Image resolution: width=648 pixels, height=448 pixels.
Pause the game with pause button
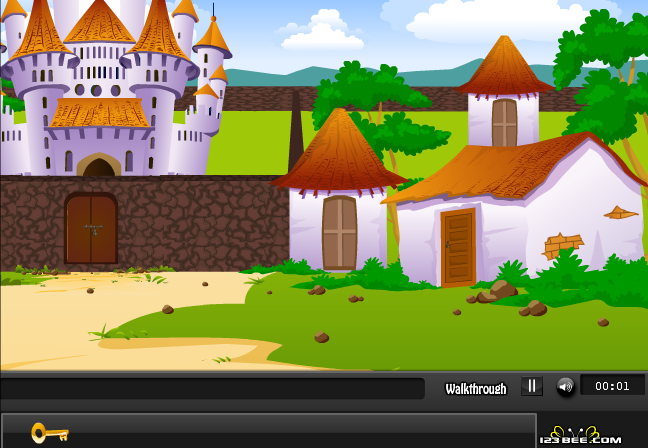pyautogui.click(x=532, y=386)
